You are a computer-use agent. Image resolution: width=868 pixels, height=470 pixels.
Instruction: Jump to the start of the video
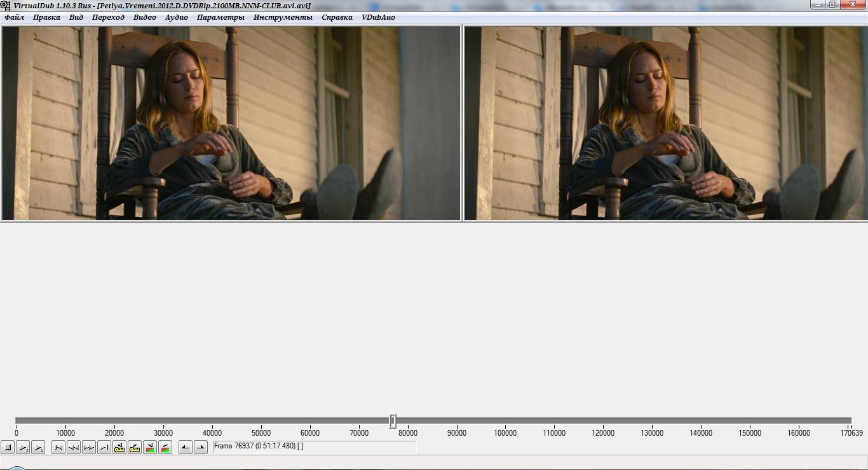click(x=58, y=447)
